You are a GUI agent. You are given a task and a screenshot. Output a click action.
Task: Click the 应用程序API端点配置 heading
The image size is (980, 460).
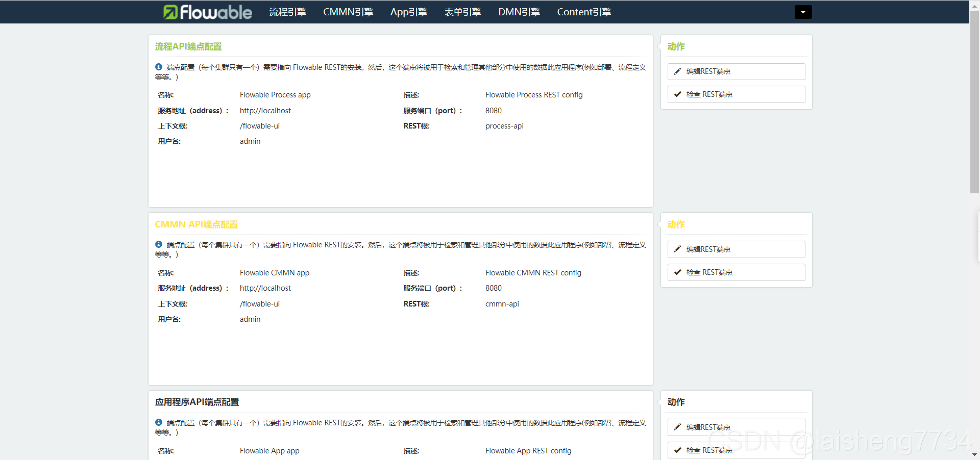(197, 402)
